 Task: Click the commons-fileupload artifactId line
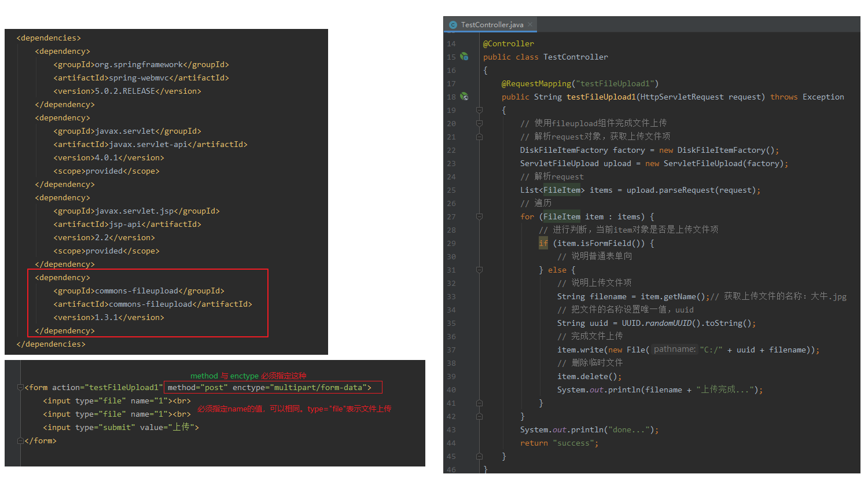153,304
